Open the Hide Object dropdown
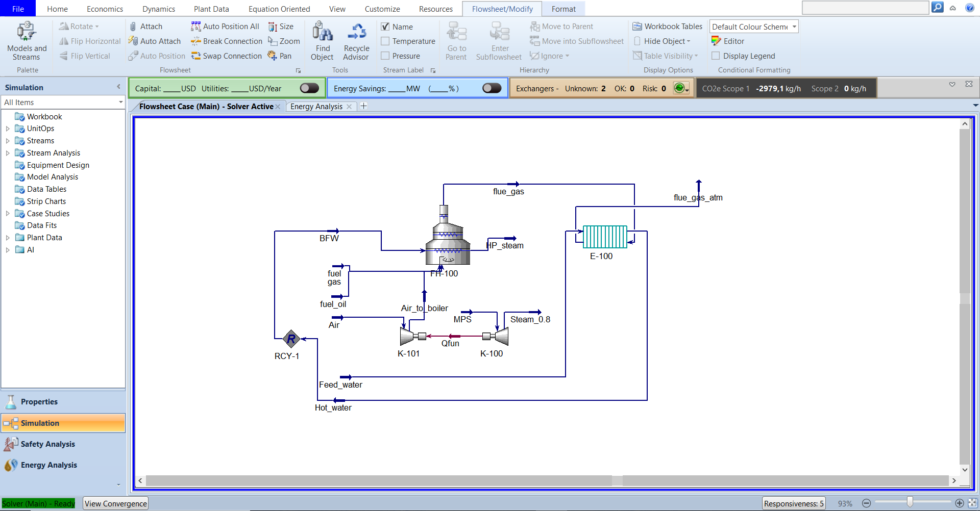 [x=662, y=41]
